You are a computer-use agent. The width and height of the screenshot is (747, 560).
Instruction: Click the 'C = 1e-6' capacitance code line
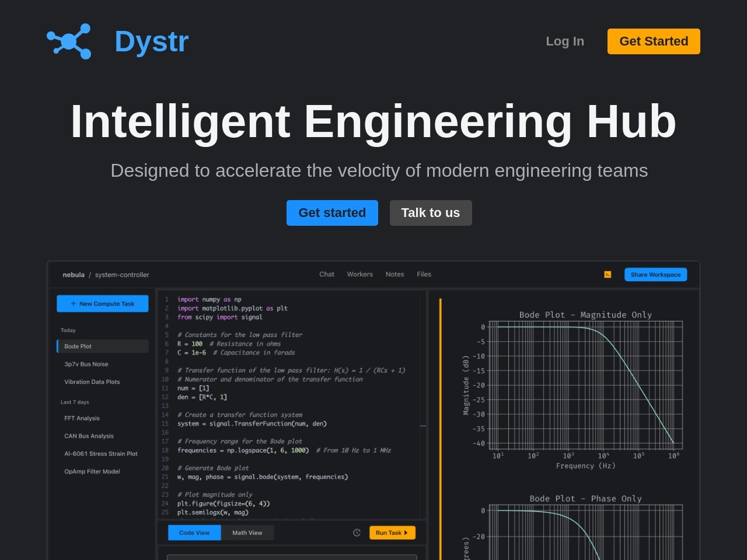236,353
